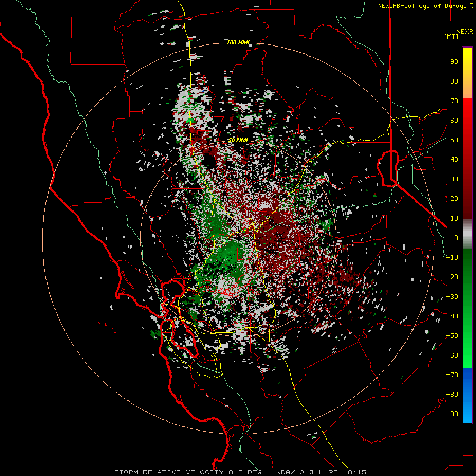Click the -50 value on the velocity scale
476x476 pixels.
[x=452, y=336]
